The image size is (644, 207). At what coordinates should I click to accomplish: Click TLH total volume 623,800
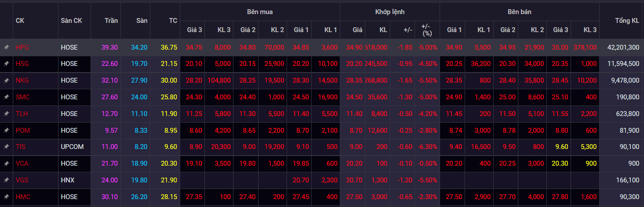point(629,114)
